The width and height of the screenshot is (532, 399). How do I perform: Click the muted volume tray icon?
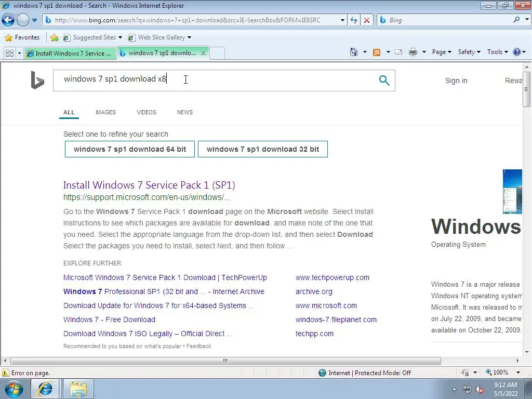click(480, 390)
